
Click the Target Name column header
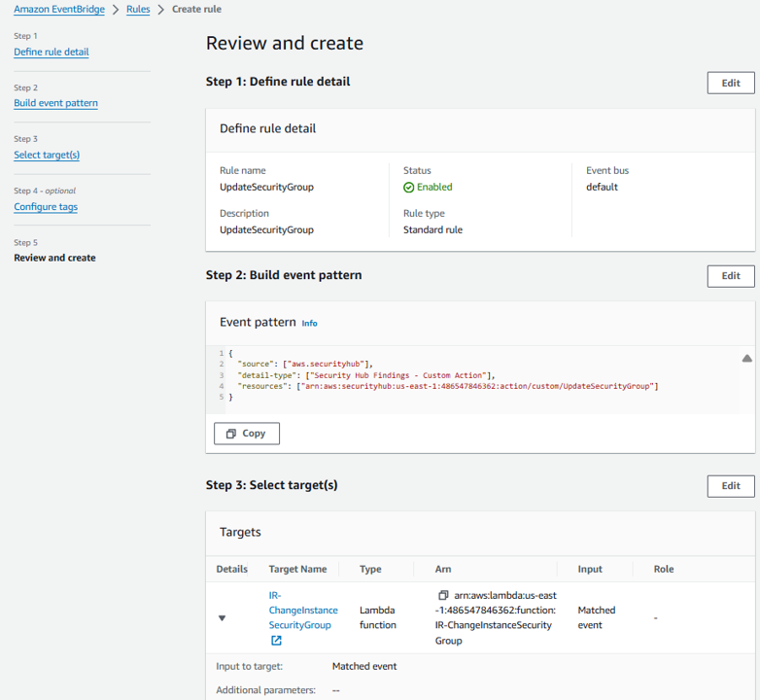[297, 569]
